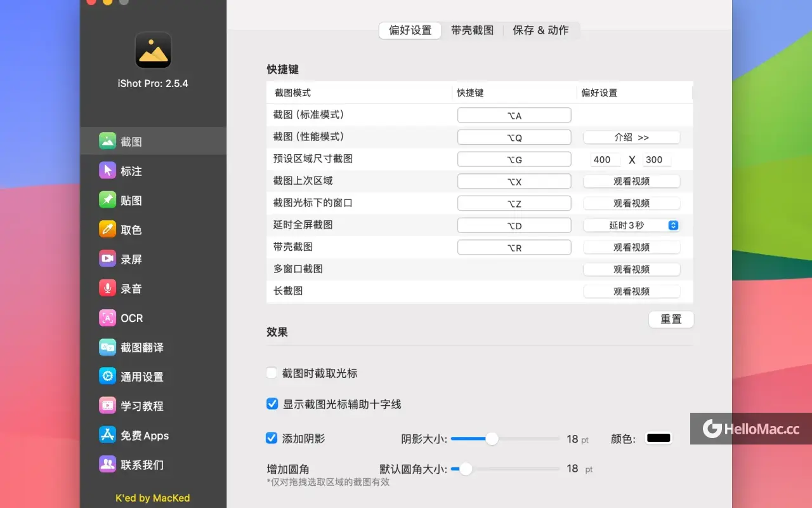The height and width of the screenshot is (508, 812).
Task: Click the 重置 reset button
Action: pyautogui.click(x=671, y=319)
